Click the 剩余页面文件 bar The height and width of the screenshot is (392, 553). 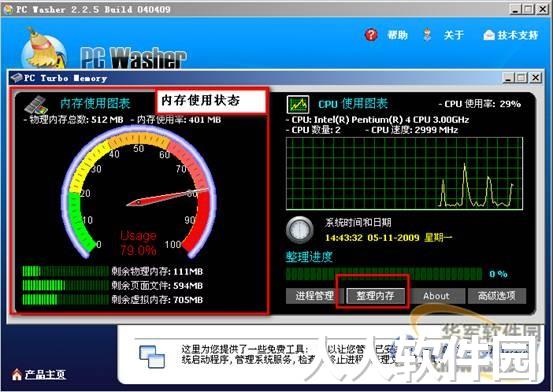coord(66,285)
